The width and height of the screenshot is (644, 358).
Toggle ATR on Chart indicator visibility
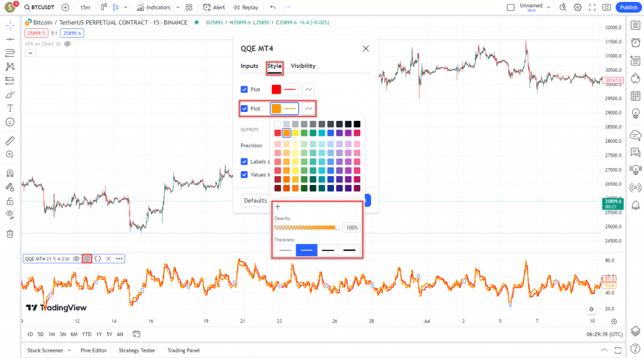[x=68, y=44]
